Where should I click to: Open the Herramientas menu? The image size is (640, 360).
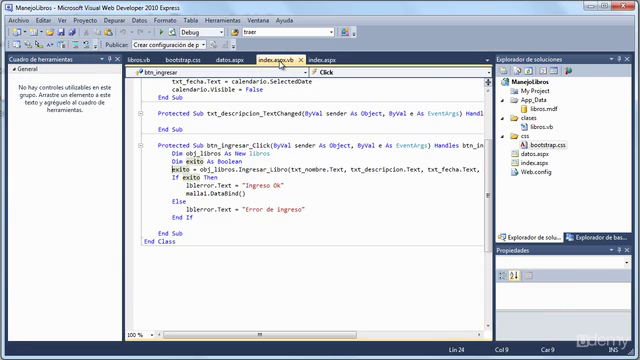coord(222,20)
